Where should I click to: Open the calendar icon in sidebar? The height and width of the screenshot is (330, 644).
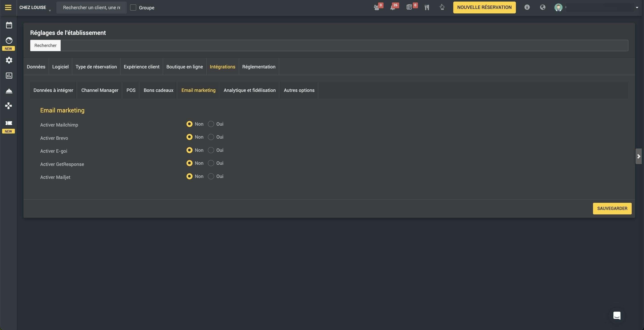[x=9, y=25]
